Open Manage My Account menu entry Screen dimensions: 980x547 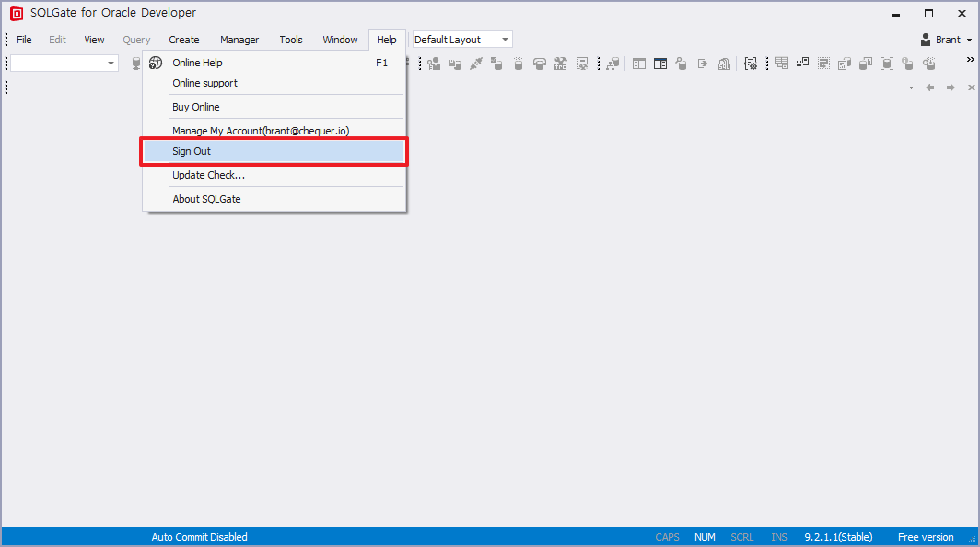click(274, 131)
